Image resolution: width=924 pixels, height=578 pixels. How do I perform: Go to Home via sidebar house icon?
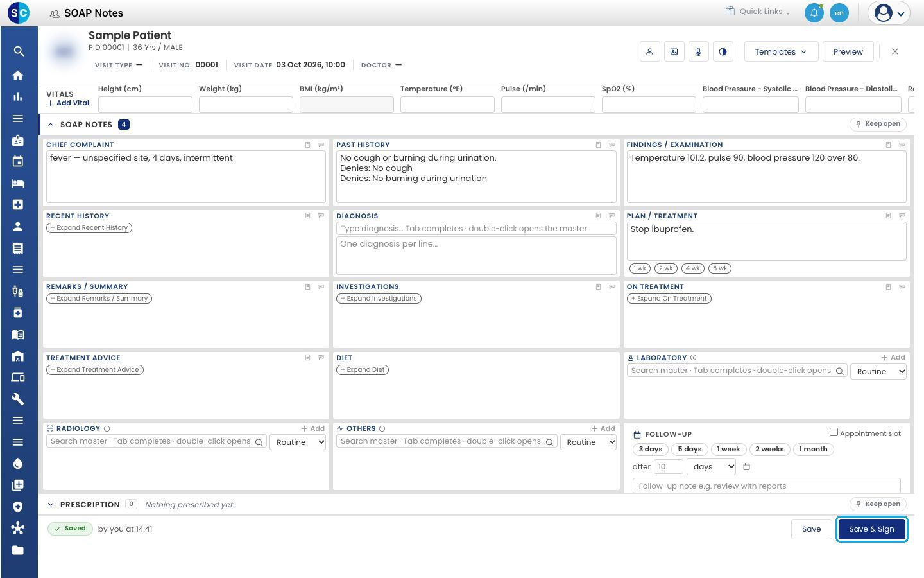tap(18, 75)
